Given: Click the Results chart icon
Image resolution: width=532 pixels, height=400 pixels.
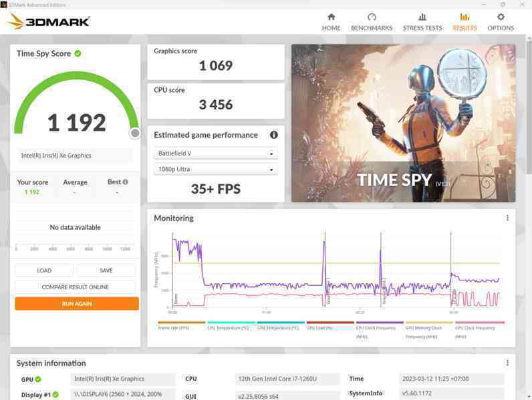Looking at the screenshot, I should tap(464, 17).
